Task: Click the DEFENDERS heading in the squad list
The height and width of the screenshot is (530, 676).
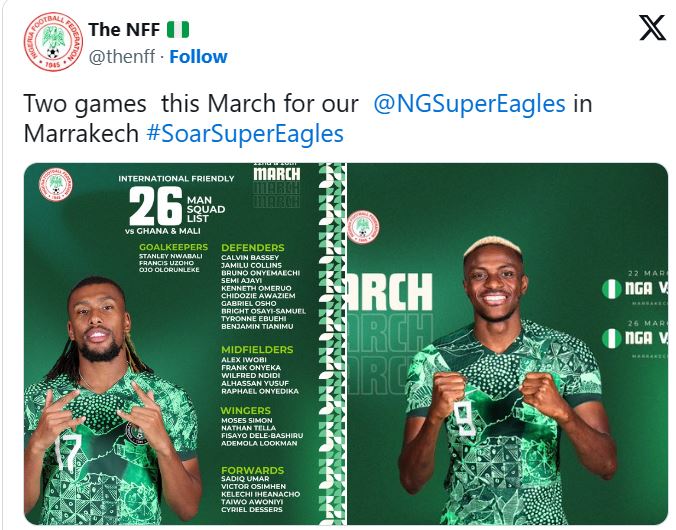Action: pyautogui.click(x=252, y=247)
